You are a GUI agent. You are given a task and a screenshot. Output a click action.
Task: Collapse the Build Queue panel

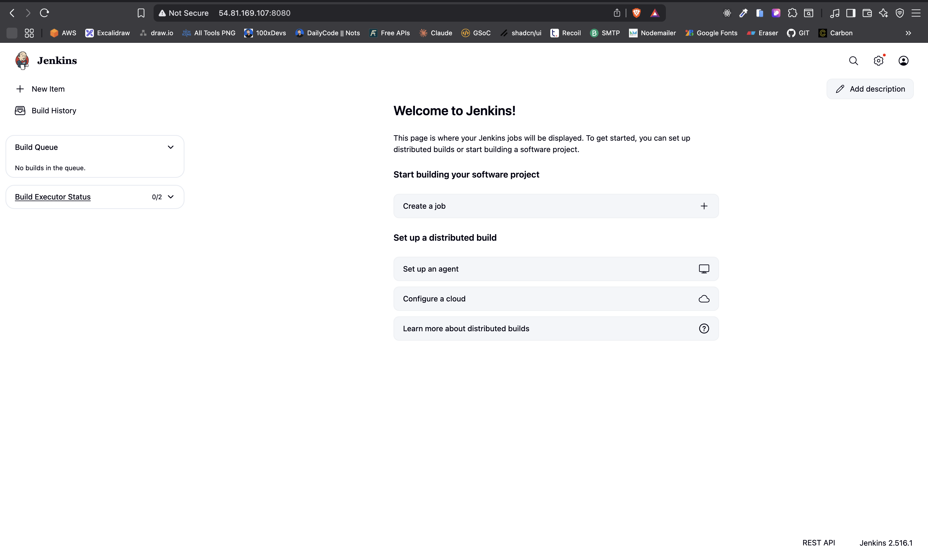tap(171, 147)
